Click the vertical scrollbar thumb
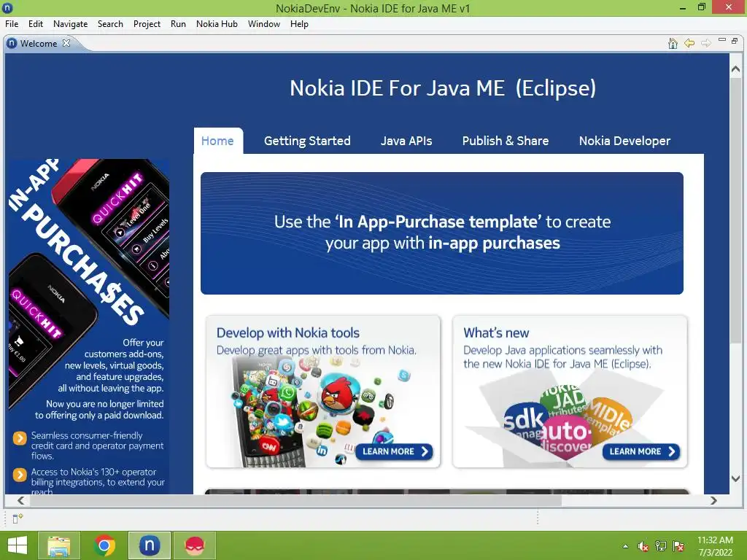This screenshot has width=747, height=560. 735,209
